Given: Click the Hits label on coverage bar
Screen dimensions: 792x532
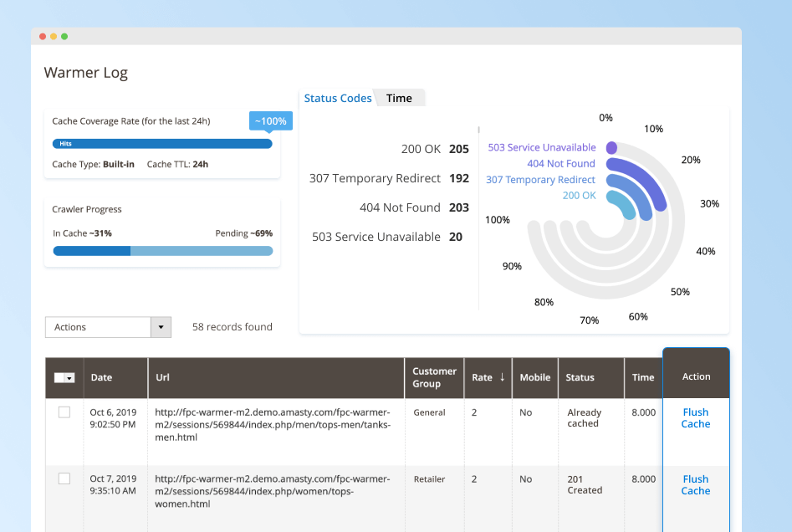Looking at the screenshot, I should pos(65,144).
